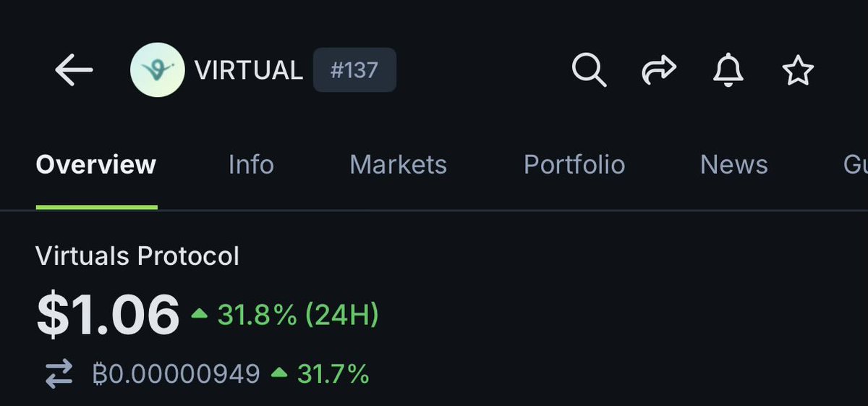Tap the Virtuals Protocol name heading

pos(137,256)
